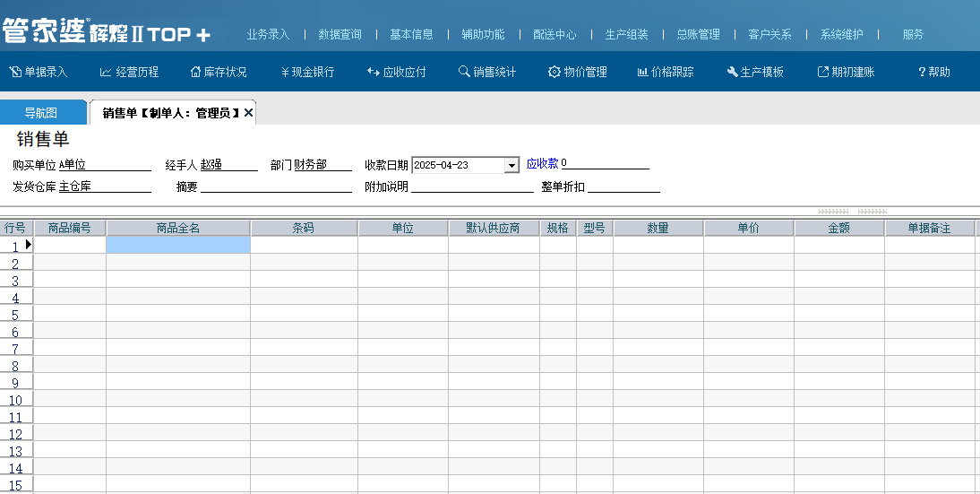Switch to the 导航图 tab
Image resolution: width=980 pixels, height=494 pixels.
pos(41,113)
